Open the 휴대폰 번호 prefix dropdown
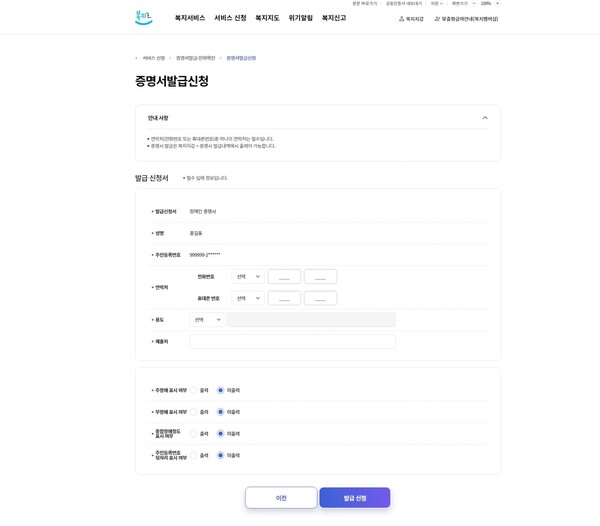The width and height of the screenshot is (600, 526). pos(248,298)
